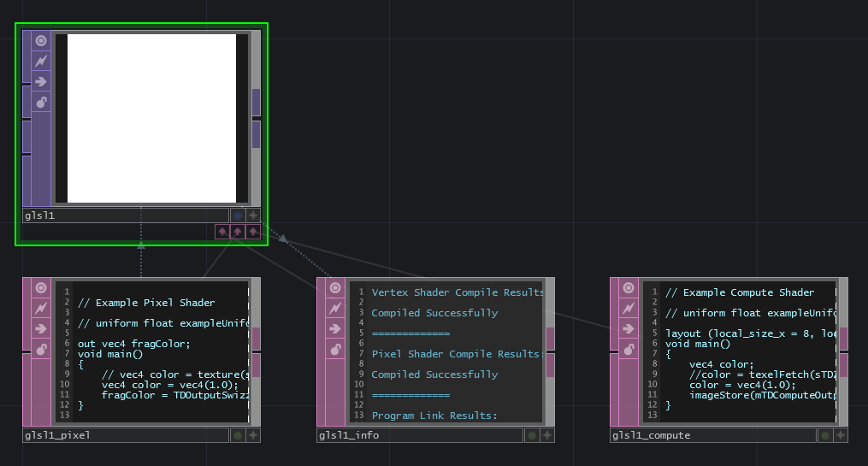Image resolution: width=868 pixels, height=466 pixels.
Task: Click the 'vec4 color;' line in glsl1_compute
Action: tap(721, 364)
